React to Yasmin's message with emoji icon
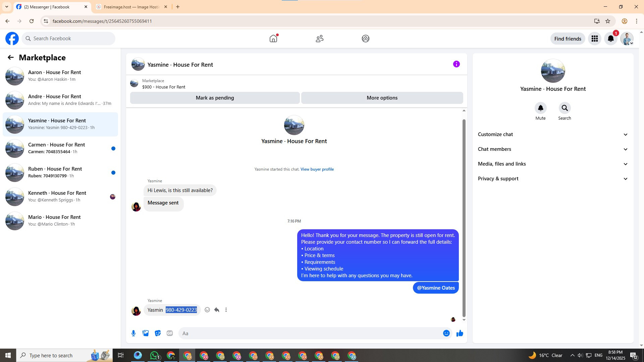This screenshot has height=362, width=644. point(207,310)
